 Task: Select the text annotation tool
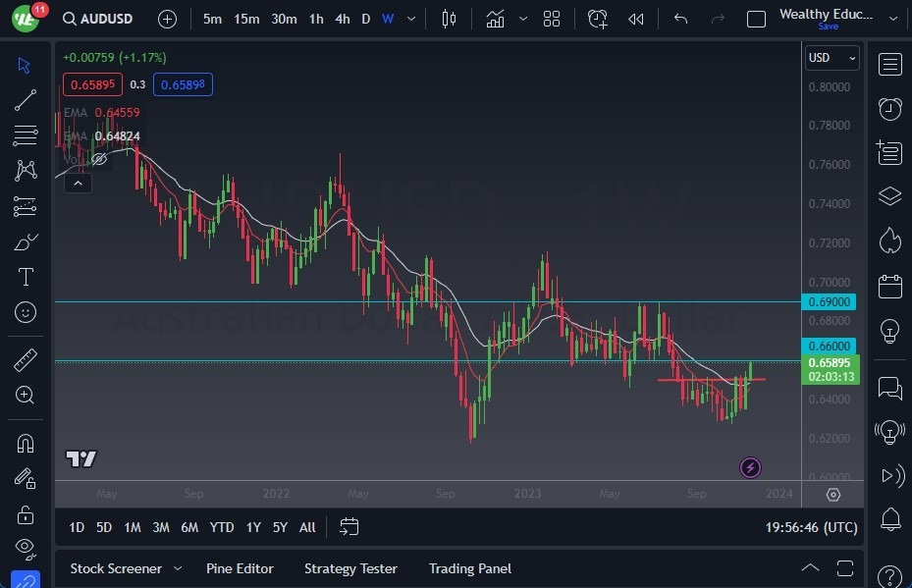coord(25,277)
